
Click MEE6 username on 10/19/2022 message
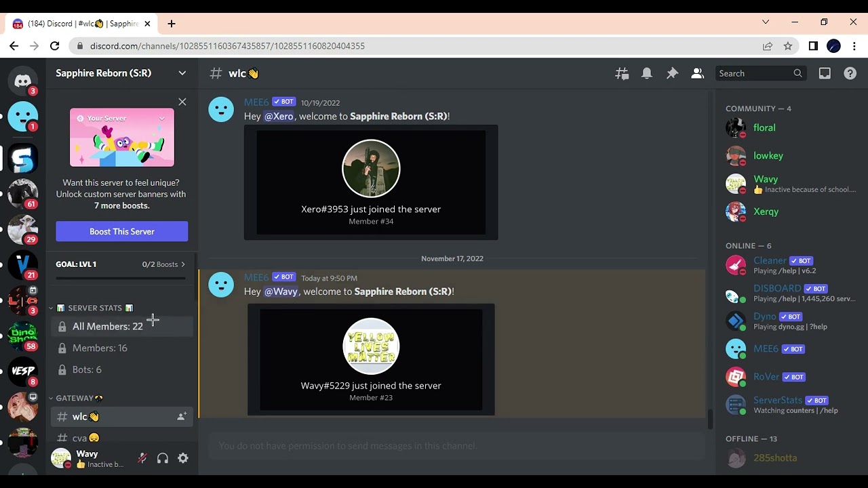click(x=256, y=102)
